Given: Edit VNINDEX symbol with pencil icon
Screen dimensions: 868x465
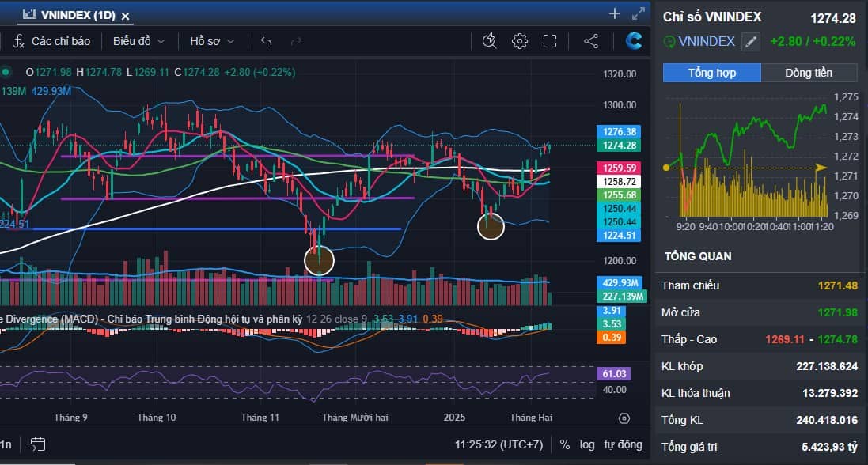Looking at the screenshot, I should point(751,41).
